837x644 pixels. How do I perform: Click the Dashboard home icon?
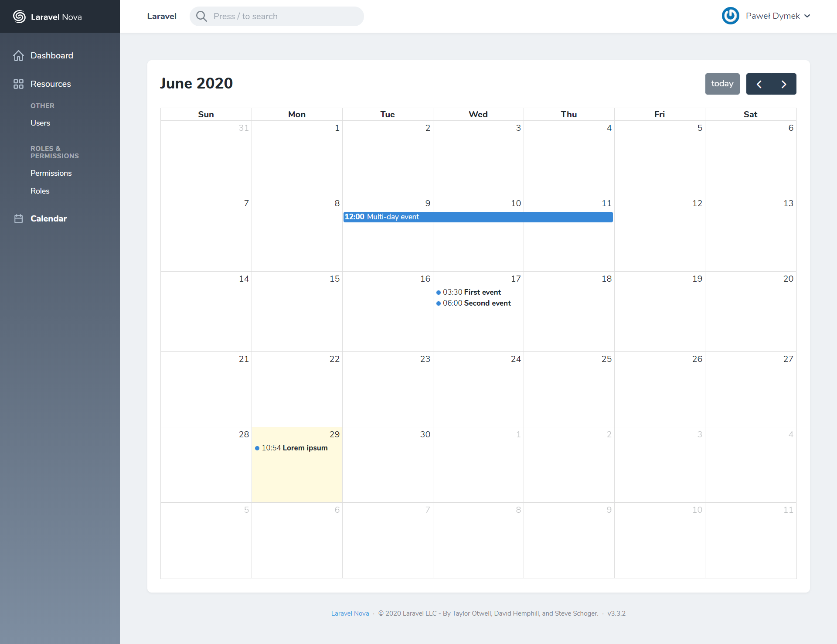[x=18, y=56]
